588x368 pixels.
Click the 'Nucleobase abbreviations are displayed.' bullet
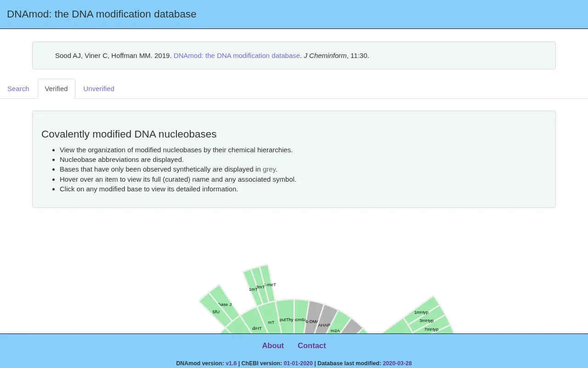pyautogui.click(x=122, y=160)
